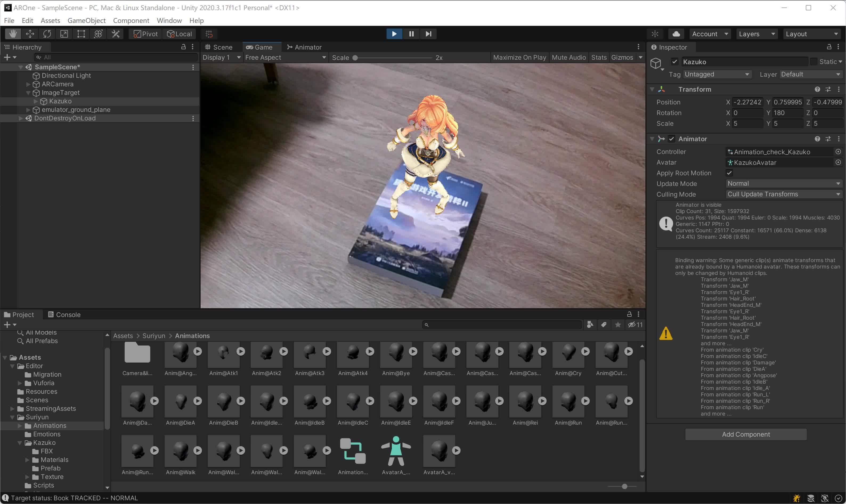846x504 pixels.
Task: Open Display 1 dropdown
Action: point(221,57)
